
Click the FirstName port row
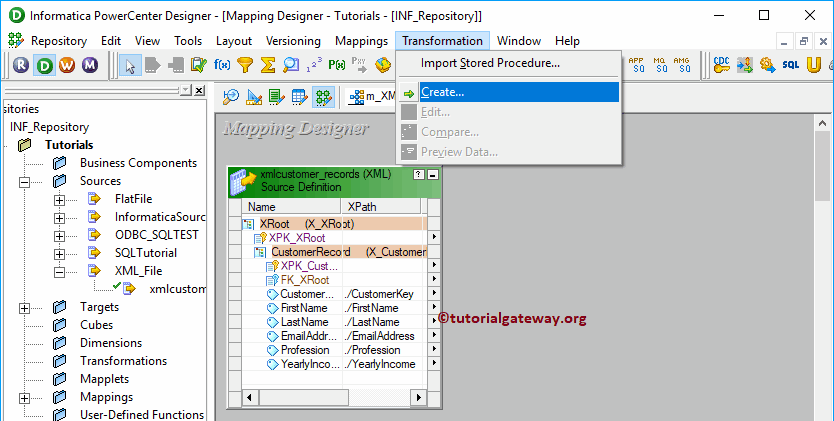coord(334,308)
